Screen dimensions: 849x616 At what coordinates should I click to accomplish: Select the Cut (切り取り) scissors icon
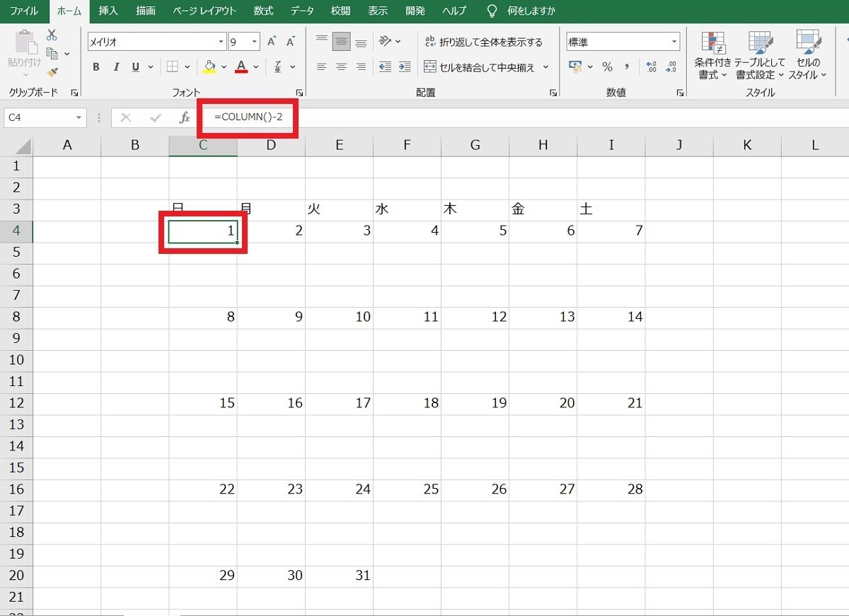[x=51, y=33]
